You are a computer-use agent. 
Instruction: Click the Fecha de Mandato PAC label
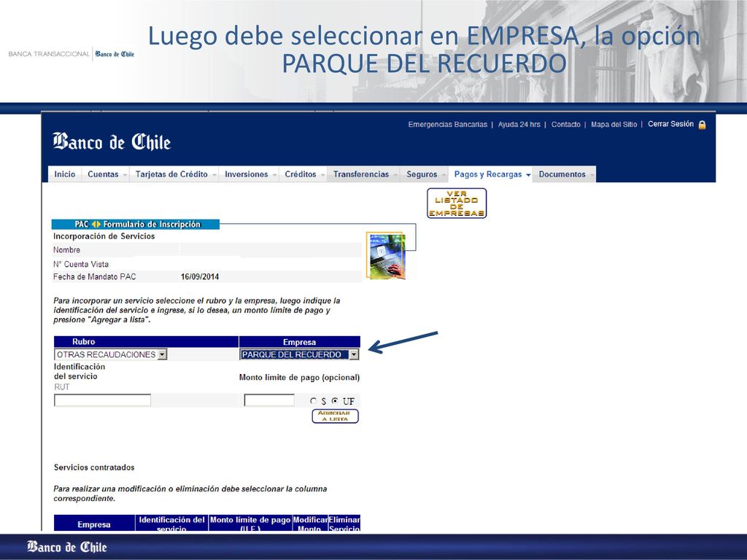click(94, 276)
